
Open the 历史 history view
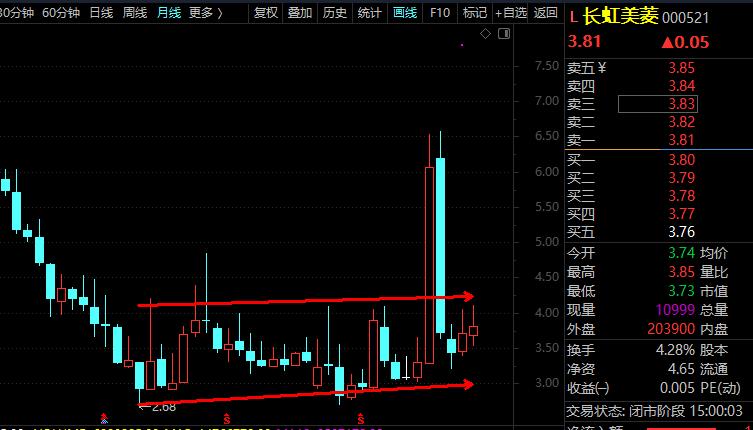(x=335, y=12)
